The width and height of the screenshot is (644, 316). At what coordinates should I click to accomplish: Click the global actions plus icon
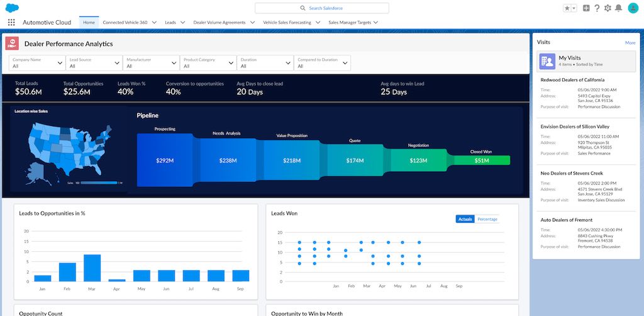tap(586, 8)
